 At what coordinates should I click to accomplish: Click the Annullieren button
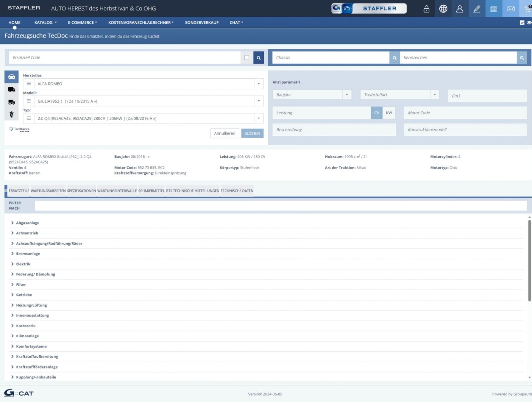tap(225, 133)
